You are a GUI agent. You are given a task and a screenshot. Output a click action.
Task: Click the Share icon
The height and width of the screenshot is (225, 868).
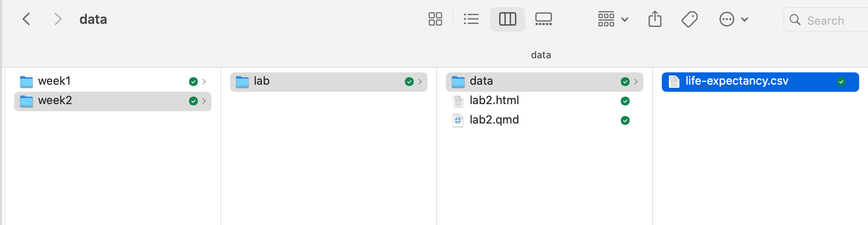pos(655,19)
